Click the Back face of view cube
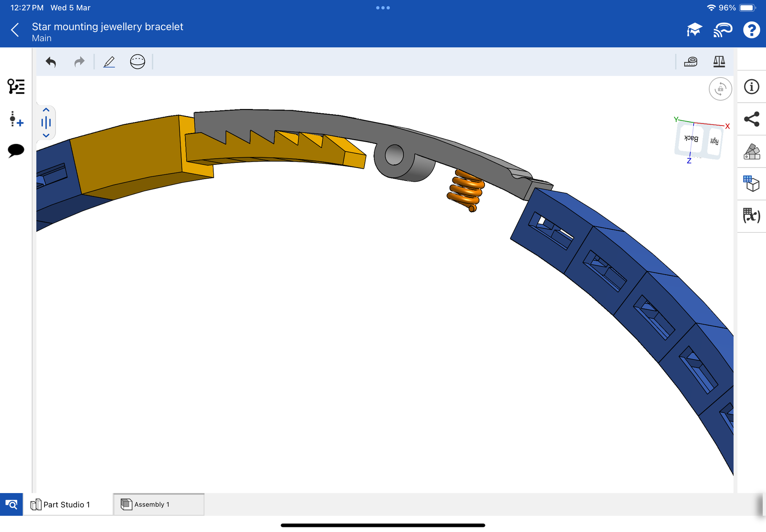 tap(691, 139)
